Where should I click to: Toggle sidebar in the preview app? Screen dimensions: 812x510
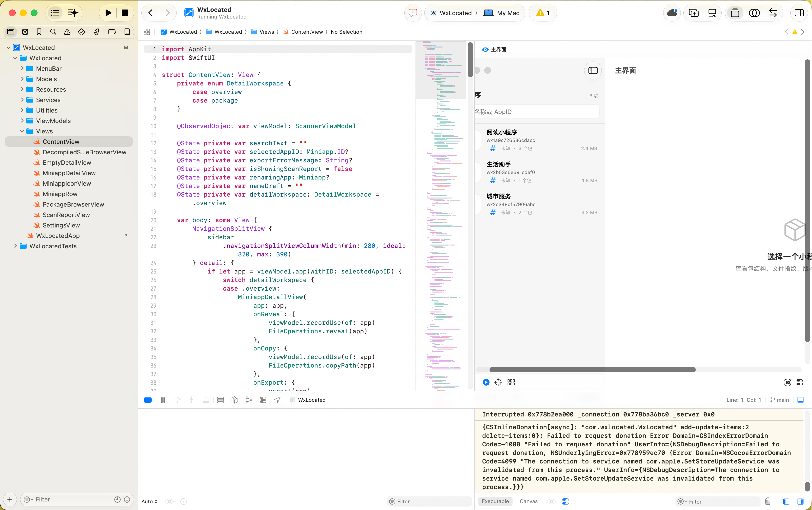click(x=593, y=70)
